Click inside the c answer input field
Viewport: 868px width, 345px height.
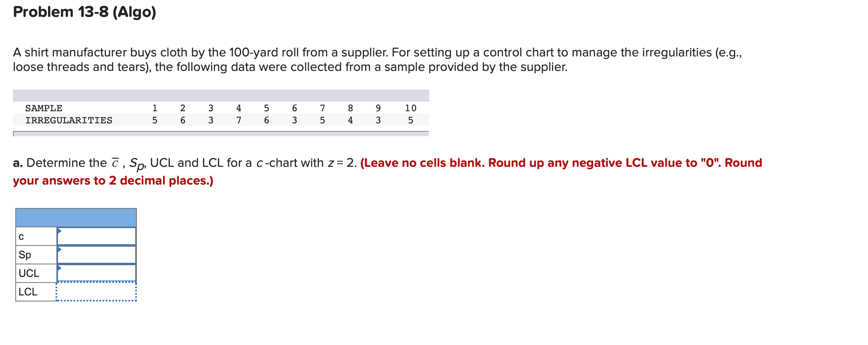[97, 237]
